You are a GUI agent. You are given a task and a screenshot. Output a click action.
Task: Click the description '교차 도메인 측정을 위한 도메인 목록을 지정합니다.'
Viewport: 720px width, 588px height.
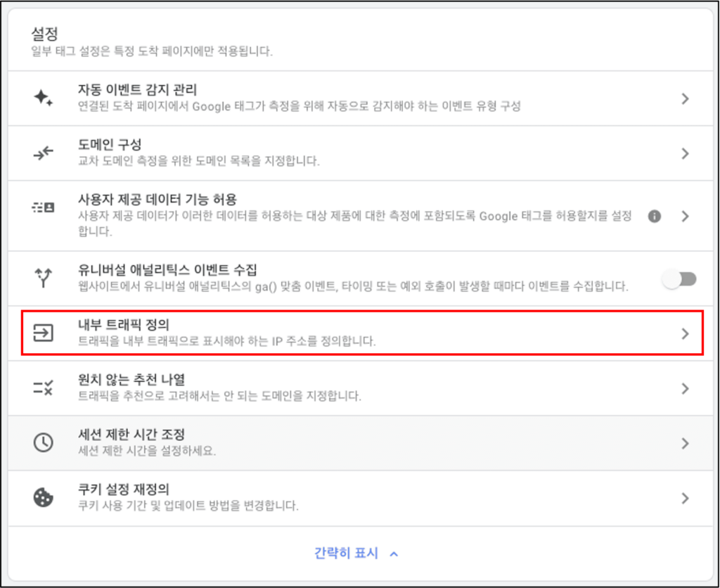coord(198,161)
